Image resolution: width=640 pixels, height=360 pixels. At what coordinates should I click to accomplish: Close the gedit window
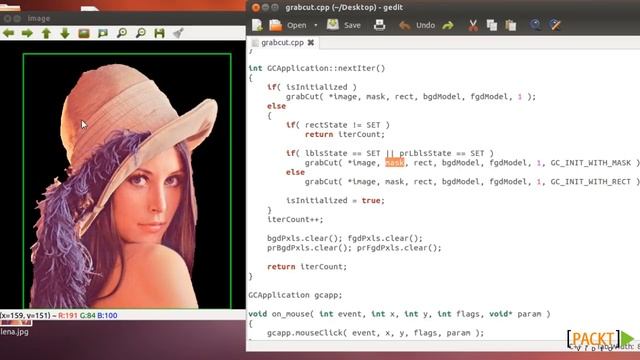click(x=256, y=7)
